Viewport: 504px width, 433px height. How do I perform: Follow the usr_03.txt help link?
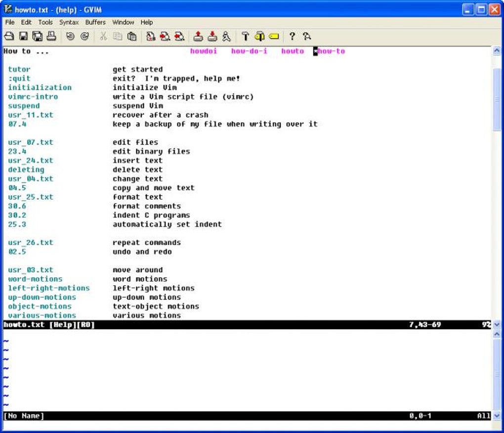[31, 270]
